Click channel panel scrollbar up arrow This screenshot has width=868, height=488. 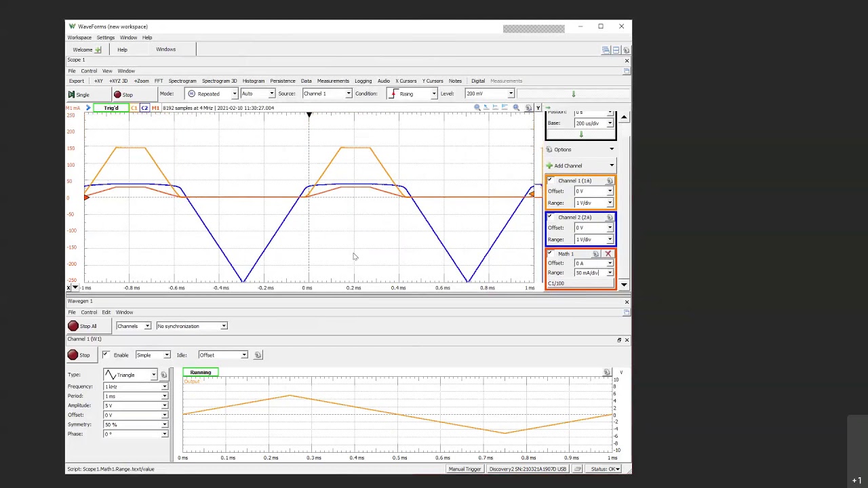pos(624,118)
